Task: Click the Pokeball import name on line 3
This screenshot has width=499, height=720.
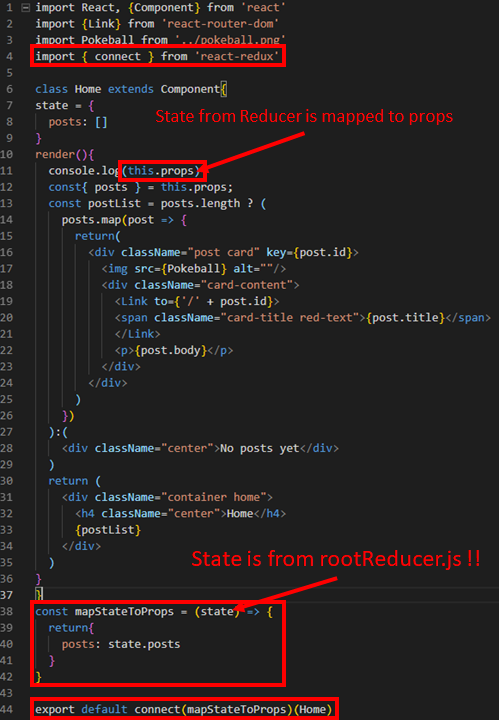Action: 107,40
